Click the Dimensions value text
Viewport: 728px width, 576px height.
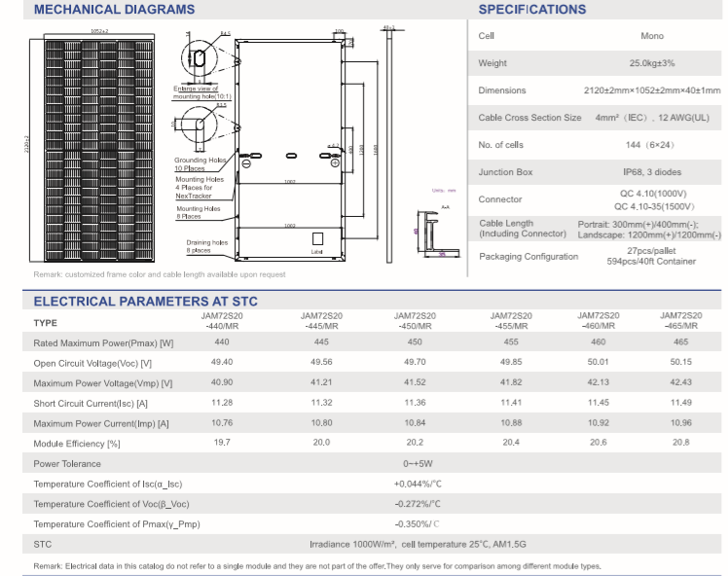click(652, 90)
